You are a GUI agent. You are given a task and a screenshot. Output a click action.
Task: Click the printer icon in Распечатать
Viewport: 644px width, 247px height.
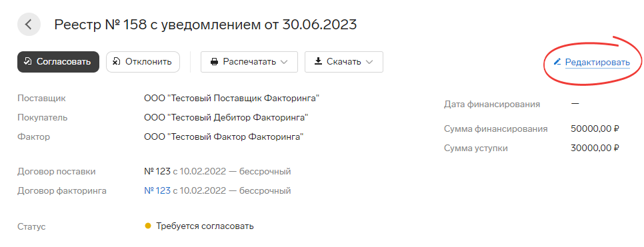tap(214, 62)
